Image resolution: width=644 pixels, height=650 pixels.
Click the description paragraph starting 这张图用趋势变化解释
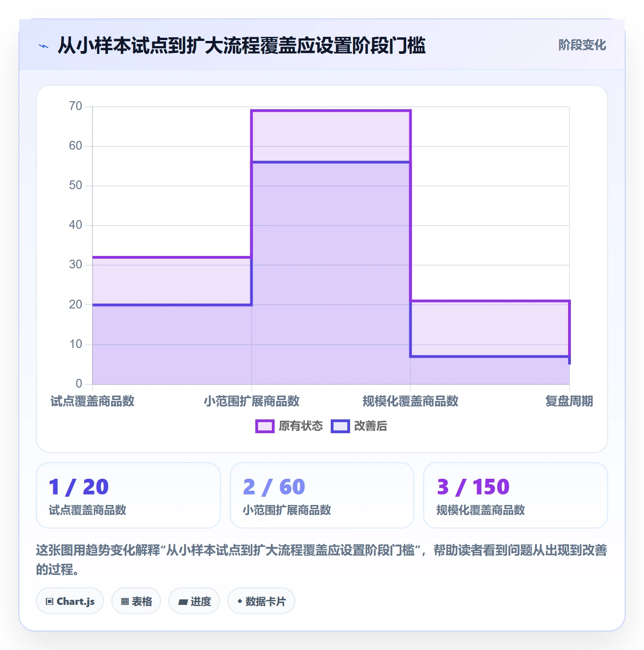[x=322, y=559]
